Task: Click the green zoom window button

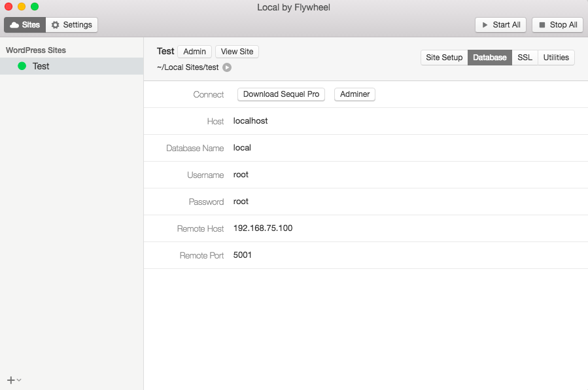Action: [x=35, y=7]
